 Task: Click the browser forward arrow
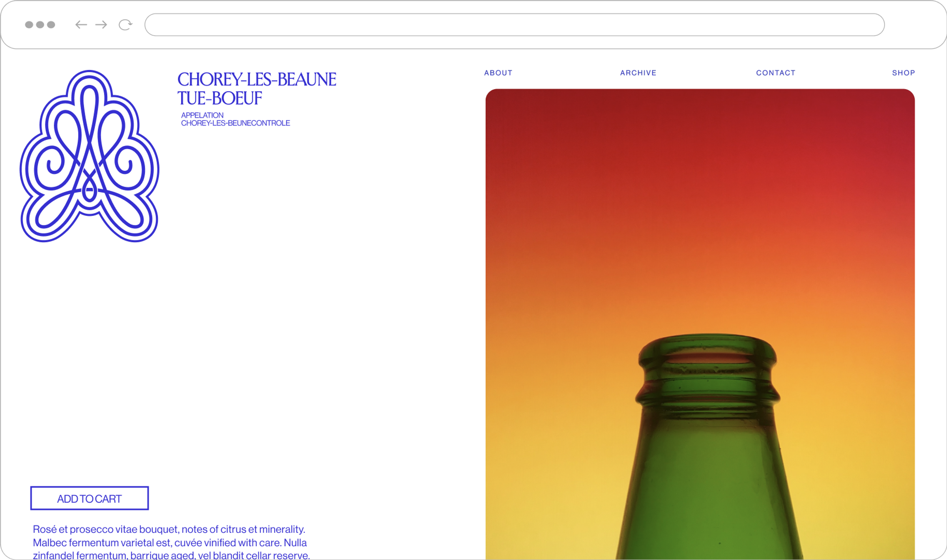click(x=101, y=25)
